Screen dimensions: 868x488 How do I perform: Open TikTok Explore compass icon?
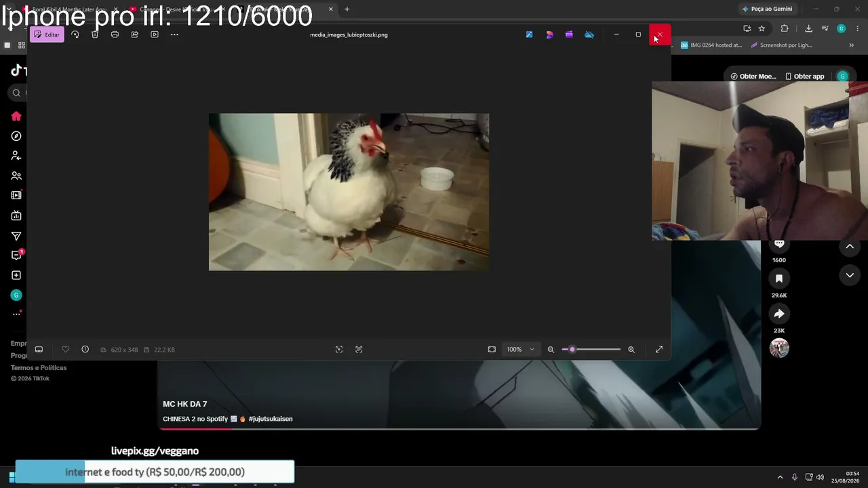point(16,136)
